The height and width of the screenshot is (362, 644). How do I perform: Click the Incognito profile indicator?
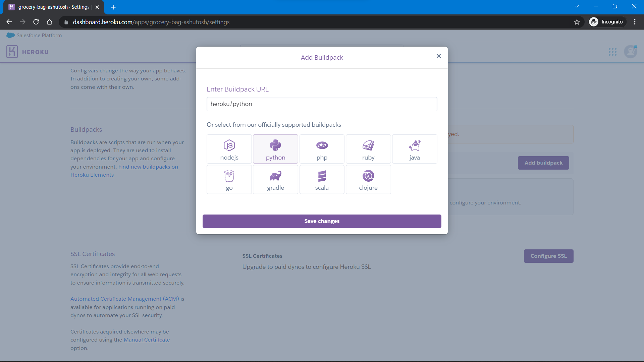point(607,22)
